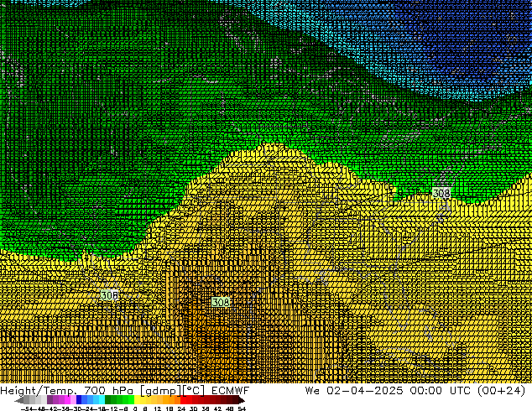Click the "54" value at the legend's right end

(x=242, y=408)
